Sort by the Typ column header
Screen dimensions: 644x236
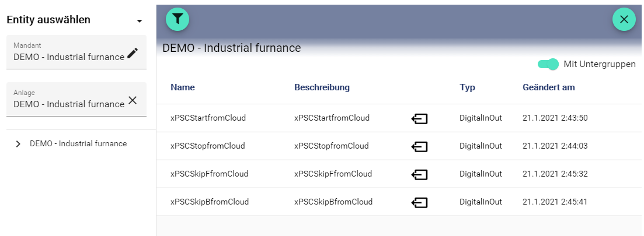[x=467, y=87]
